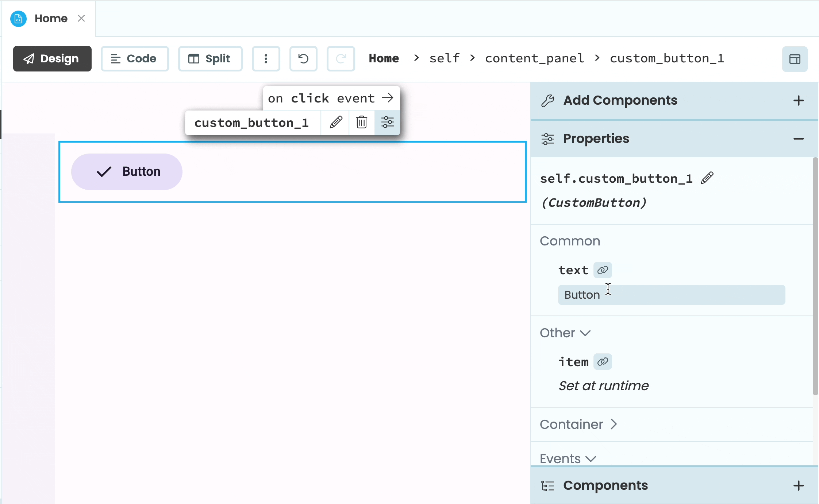Delete custom_button_1 using trash icon

(x=361, y=123)
